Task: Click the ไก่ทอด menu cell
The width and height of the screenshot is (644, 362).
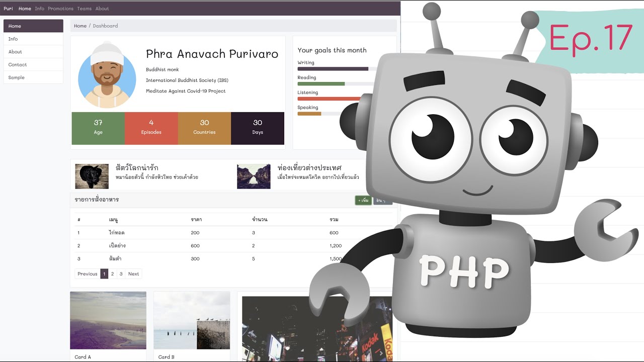Action: click(x=117, y=233)
